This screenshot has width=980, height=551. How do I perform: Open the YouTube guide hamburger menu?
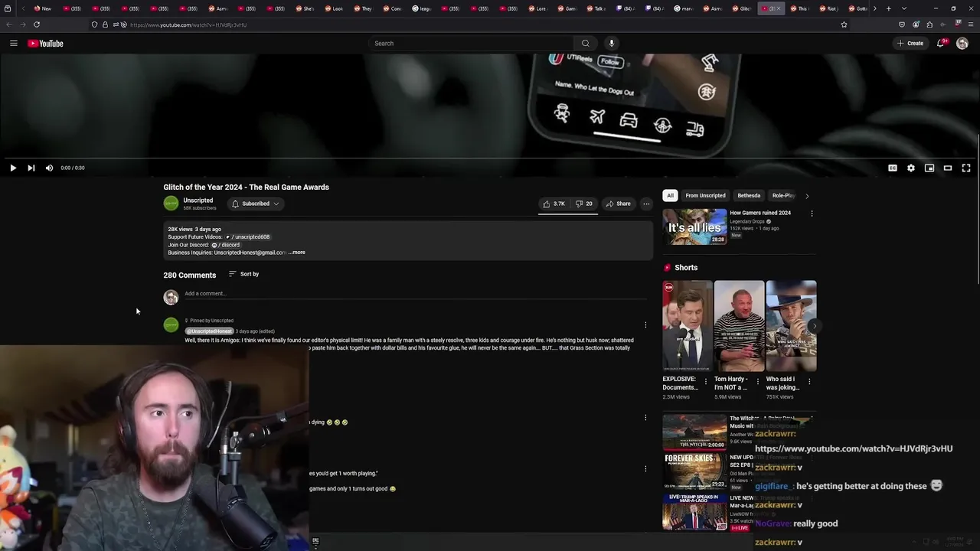(13, 44)
